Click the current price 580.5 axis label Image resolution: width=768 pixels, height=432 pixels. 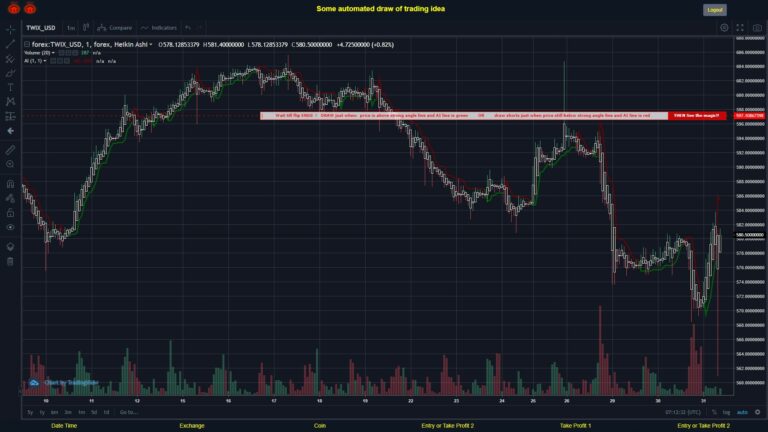coord(749,235)
